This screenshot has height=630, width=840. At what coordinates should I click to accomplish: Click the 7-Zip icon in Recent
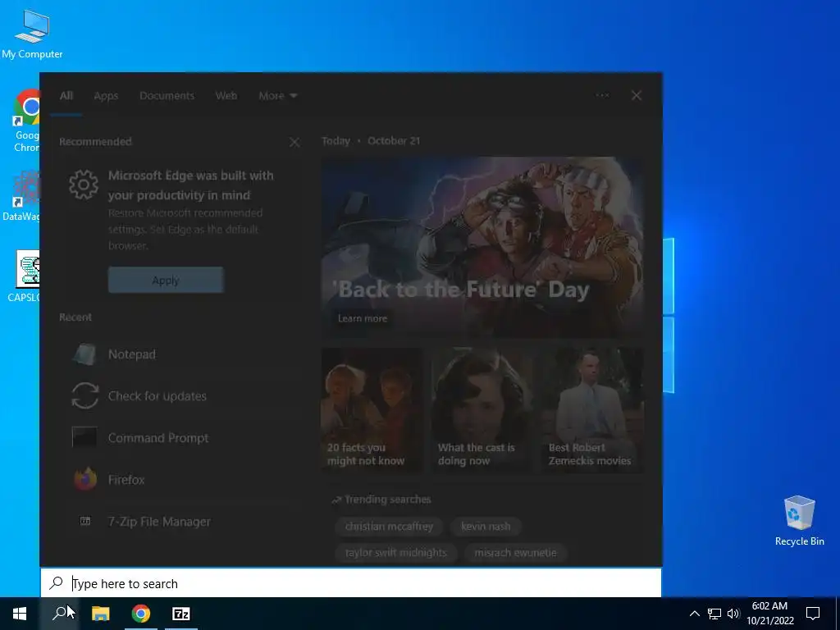(x=85, y=521)
